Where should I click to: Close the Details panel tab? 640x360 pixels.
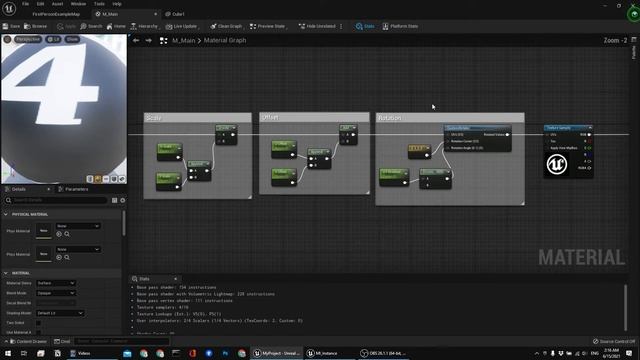click(49, 189)
